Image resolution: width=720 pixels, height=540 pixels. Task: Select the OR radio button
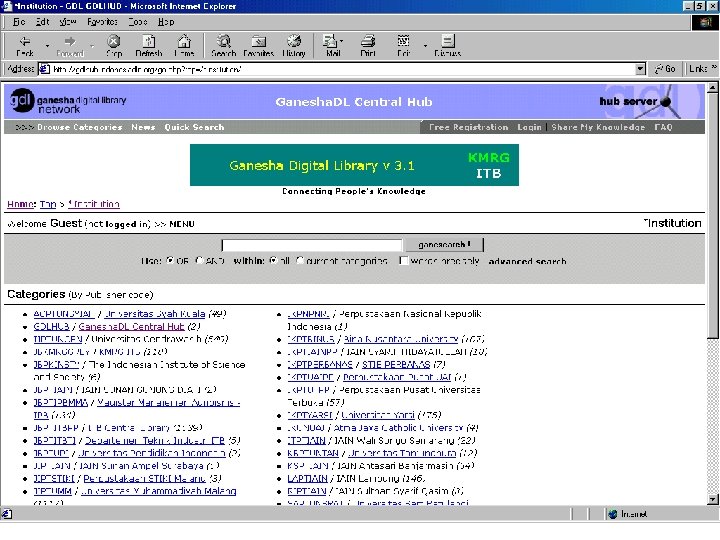click(170, 260)
